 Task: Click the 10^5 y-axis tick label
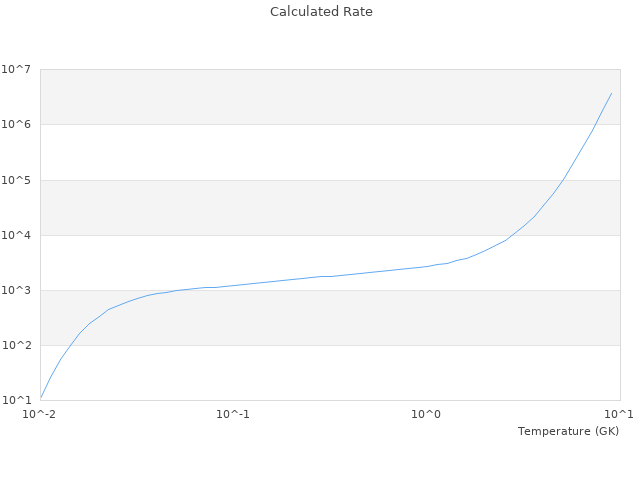17,180
